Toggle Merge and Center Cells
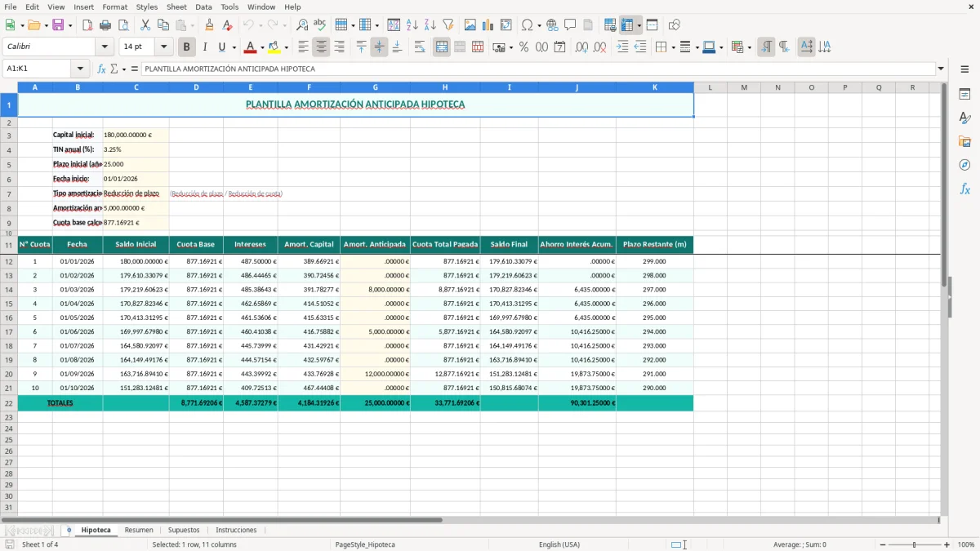 442,47
